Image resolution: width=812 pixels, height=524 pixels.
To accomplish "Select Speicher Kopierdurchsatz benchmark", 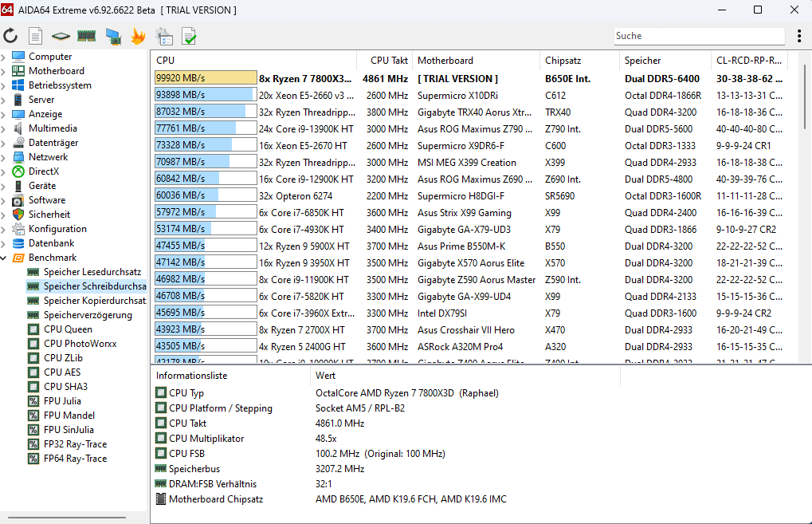I will tap(95, 301).
